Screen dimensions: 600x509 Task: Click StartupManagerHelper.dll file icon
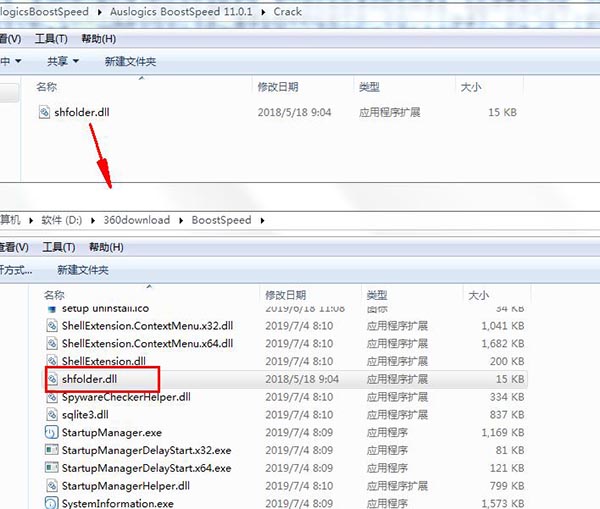(52, 486)
